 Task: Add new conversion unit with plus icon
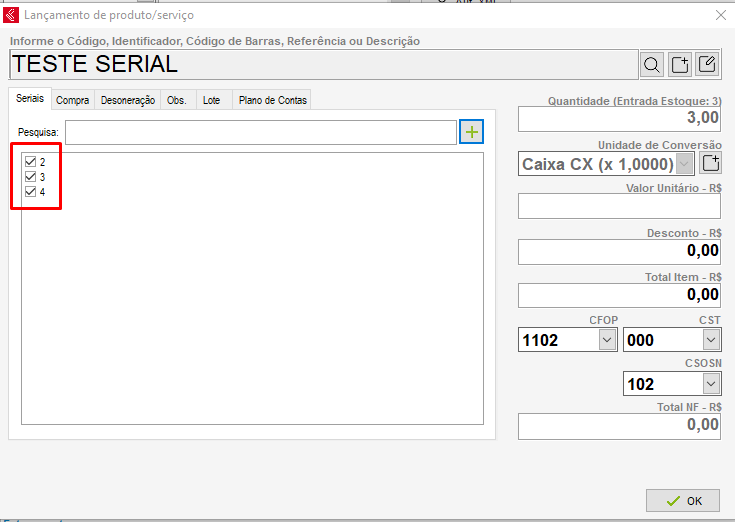(710, 163)
